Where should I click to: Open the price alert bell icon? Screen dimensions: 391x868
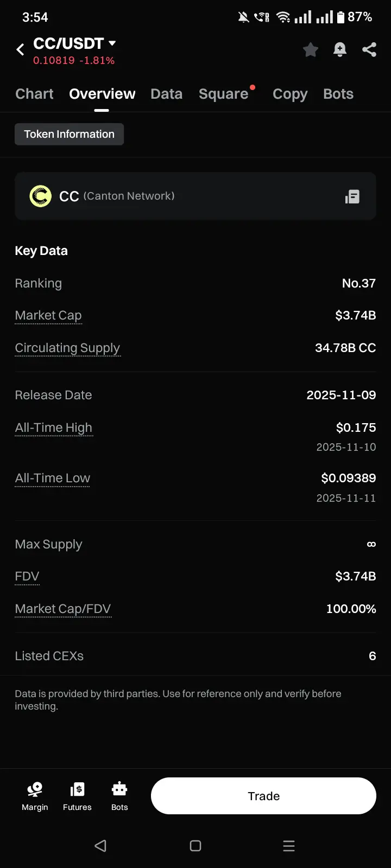coord(340,50)
